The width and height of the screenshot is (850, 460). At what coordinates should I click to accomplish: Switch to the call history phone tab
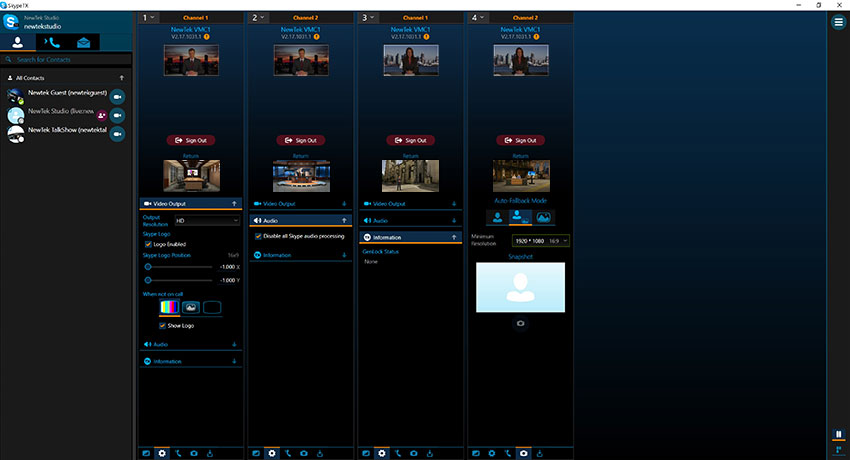[52, 41]
